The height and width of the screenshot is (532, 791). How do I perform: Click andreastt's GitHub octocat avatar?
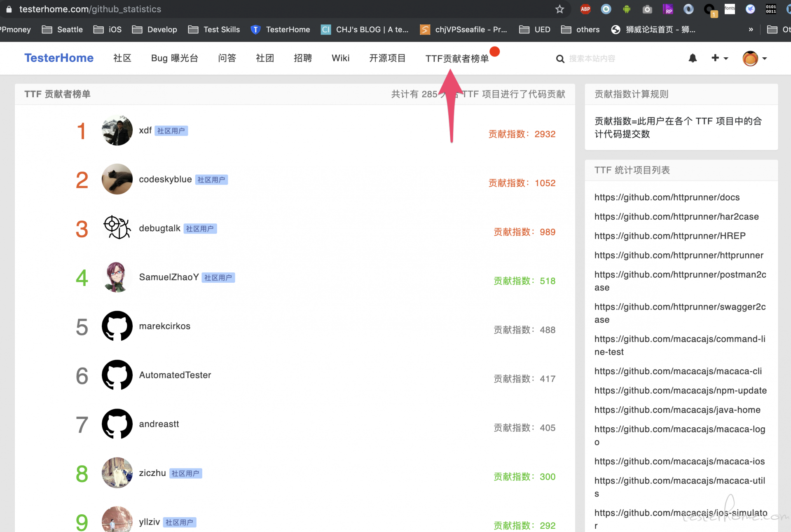tap(117, 424)
